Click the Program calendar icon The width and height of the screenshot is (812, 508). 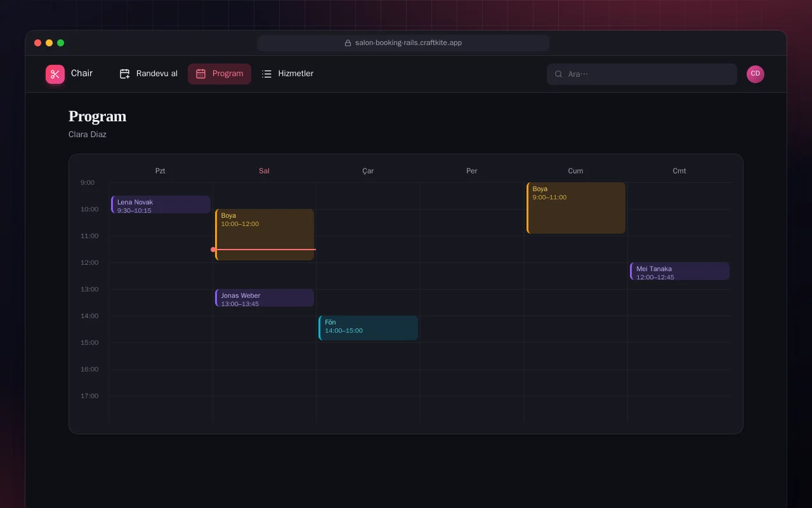[200, 74]
